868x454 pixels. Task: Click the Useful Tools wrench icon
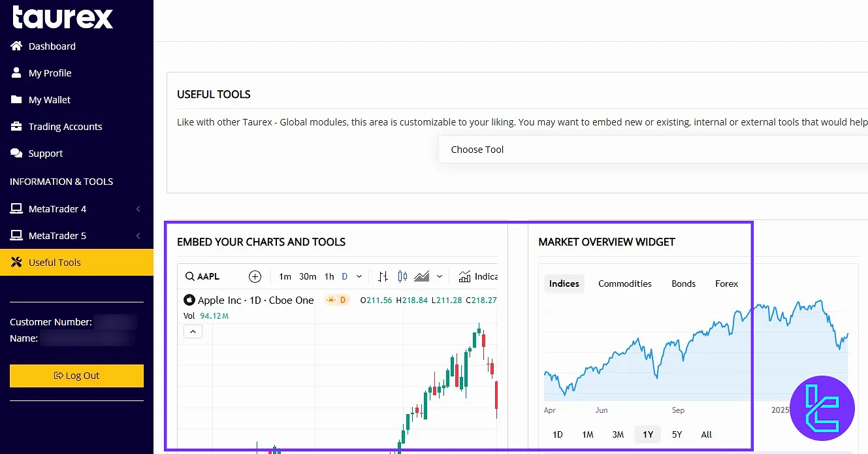[16, 263]
